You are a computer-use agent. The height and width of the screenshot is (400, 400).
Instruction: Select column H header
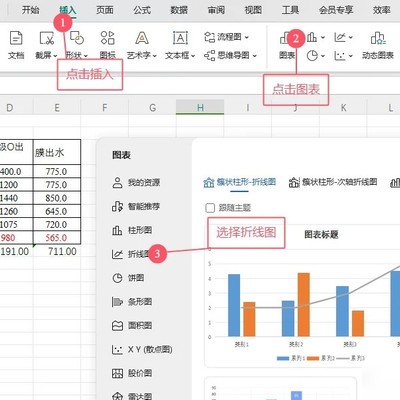pos(200,108)
